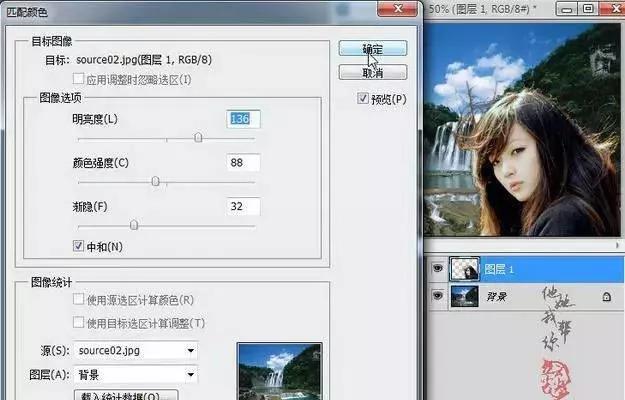Check 使用源选区计算颜色(R) option
This screenshot has height=400, width=625.
coord(79,299)
